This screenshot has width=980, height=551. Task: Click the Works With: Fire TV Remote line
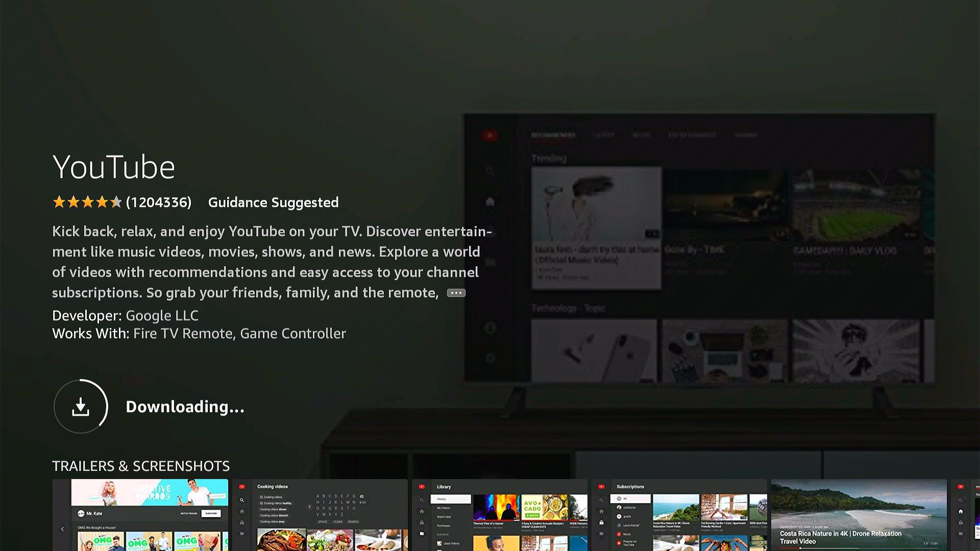point(199,333)
